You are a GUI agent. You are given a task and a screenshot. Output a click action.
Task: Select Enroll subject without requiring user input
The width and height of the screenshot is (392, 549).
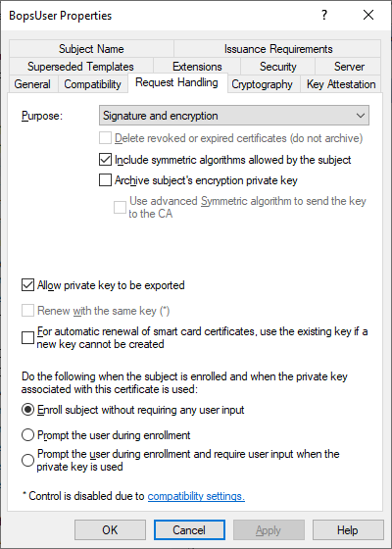point(27,410)
